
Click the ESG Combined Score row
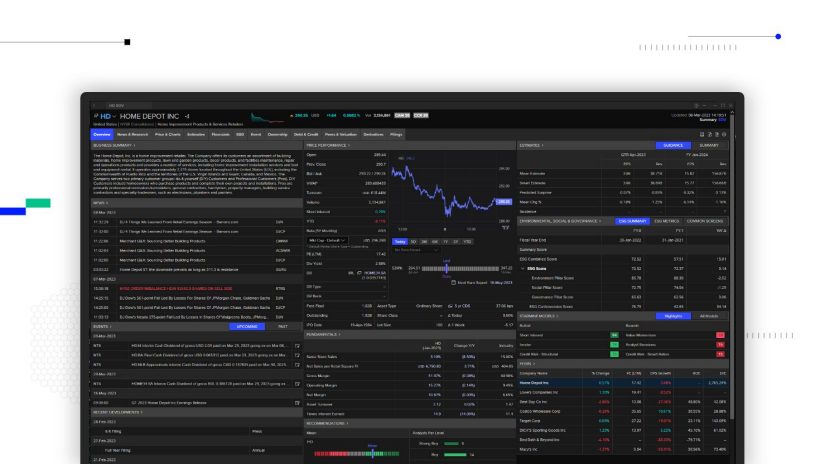[x=623, y=259]
